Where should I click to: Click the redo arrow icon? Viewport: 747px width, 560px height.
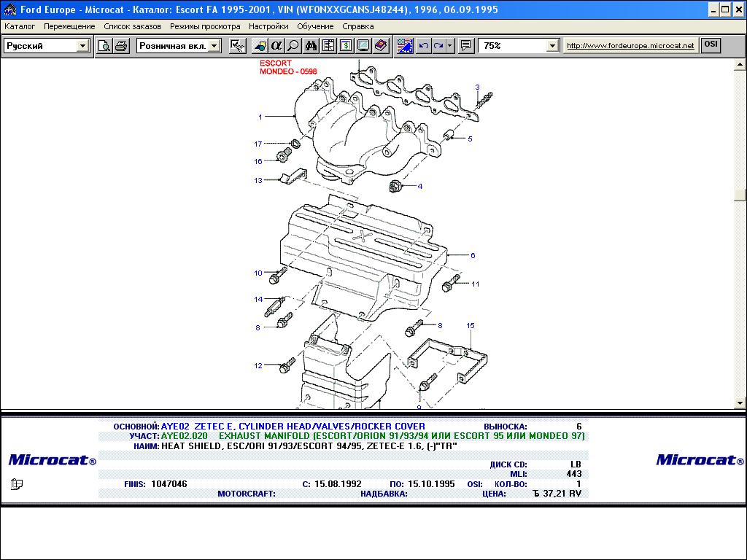pos(438,46)
